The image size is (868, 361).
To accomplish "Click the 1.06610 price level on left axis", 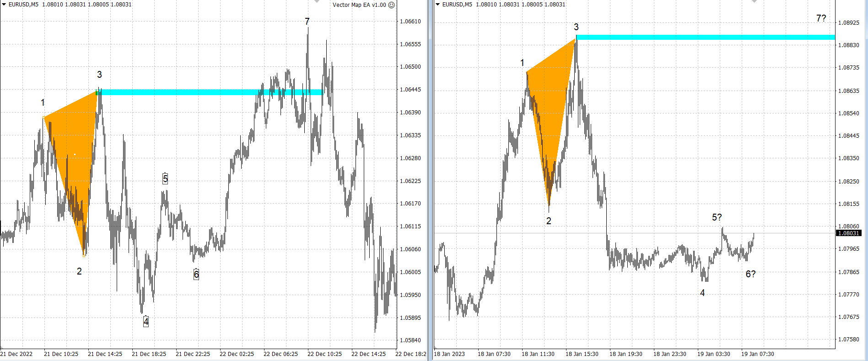I will (410, 22).
